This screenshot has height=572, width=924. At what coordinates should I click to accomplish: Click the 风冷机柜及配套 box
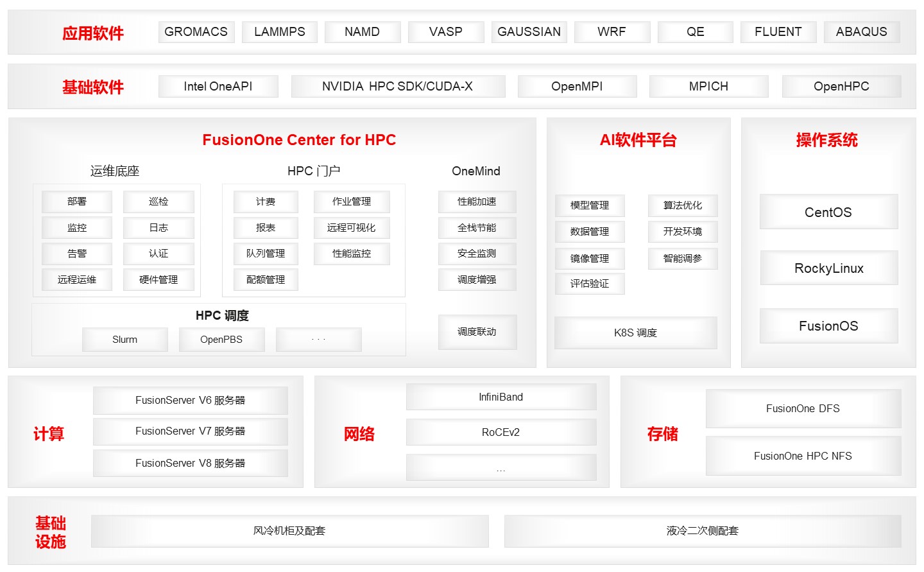tap(290, 531)
